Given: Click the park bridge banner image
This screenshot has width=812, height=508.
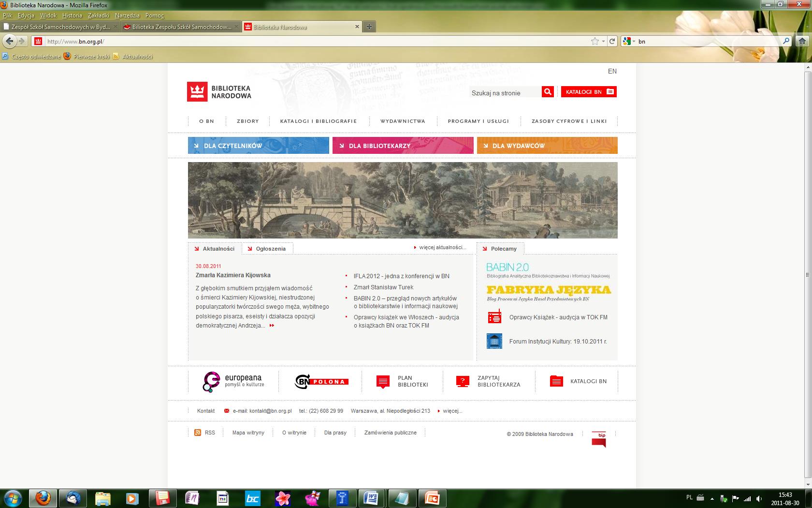Looking at the screenshot, I should tap(403, 200).
